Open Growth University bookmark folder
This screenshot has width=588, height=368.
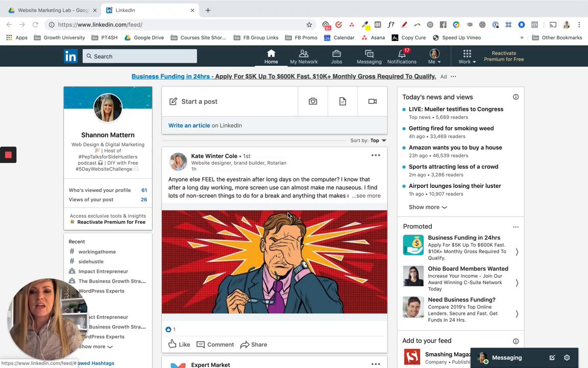point(60,37)
